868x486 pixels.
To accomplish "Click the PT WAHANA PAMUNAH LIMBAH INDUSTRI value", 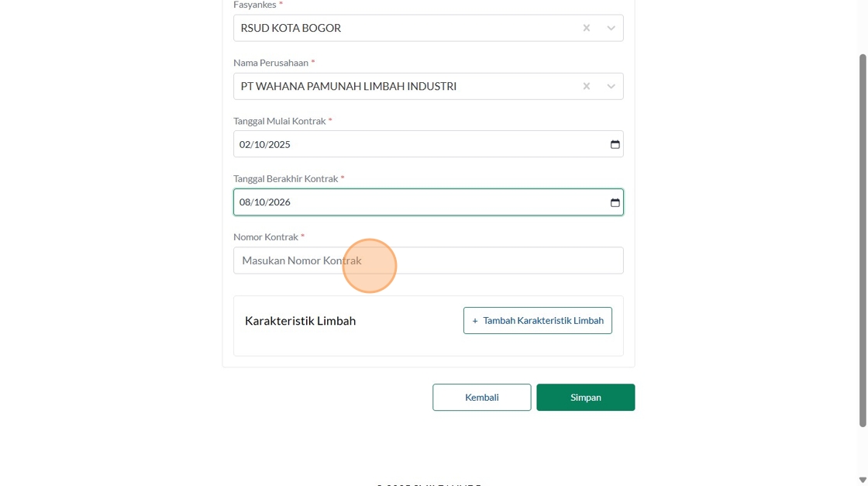I will (x=348, y=86).
